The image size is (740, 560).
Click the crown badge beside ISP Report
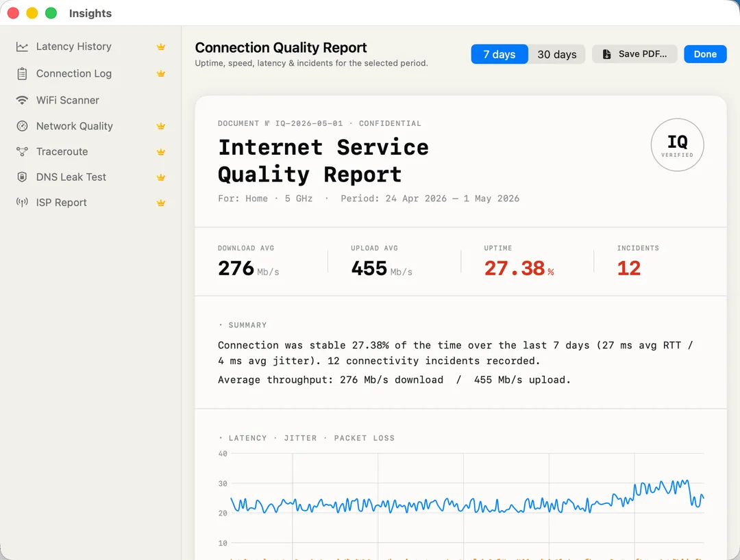tap(161, 203)
